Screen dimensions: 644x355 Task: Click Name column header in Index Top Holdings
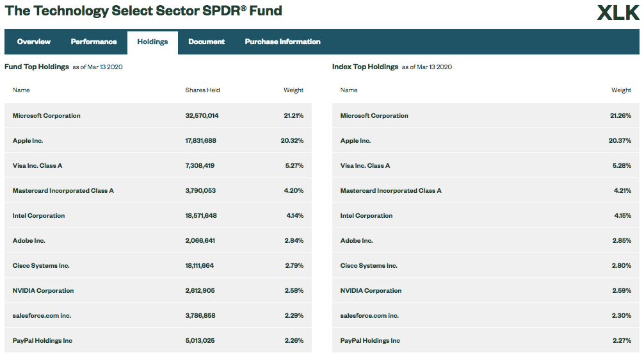click(x=349, y=90)
